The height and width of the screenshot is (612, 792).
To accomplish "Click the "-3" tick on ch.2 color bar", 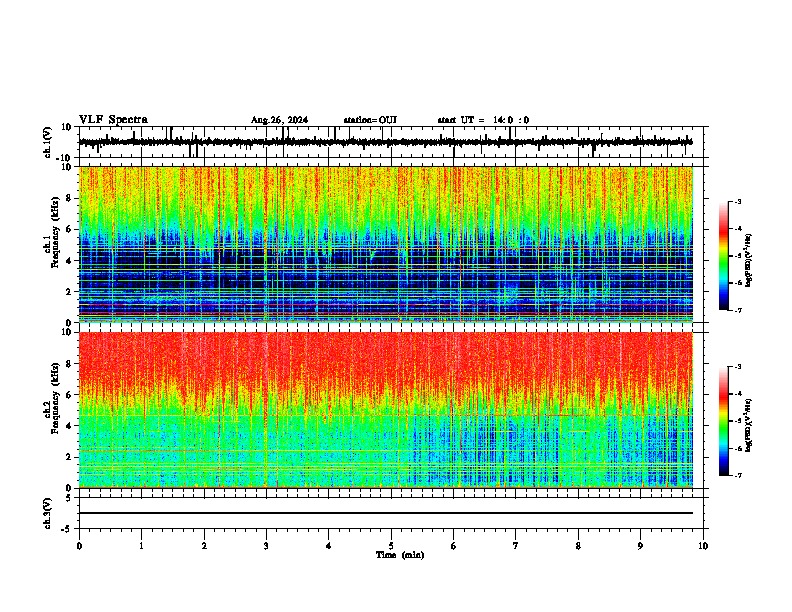I will 737,367.
